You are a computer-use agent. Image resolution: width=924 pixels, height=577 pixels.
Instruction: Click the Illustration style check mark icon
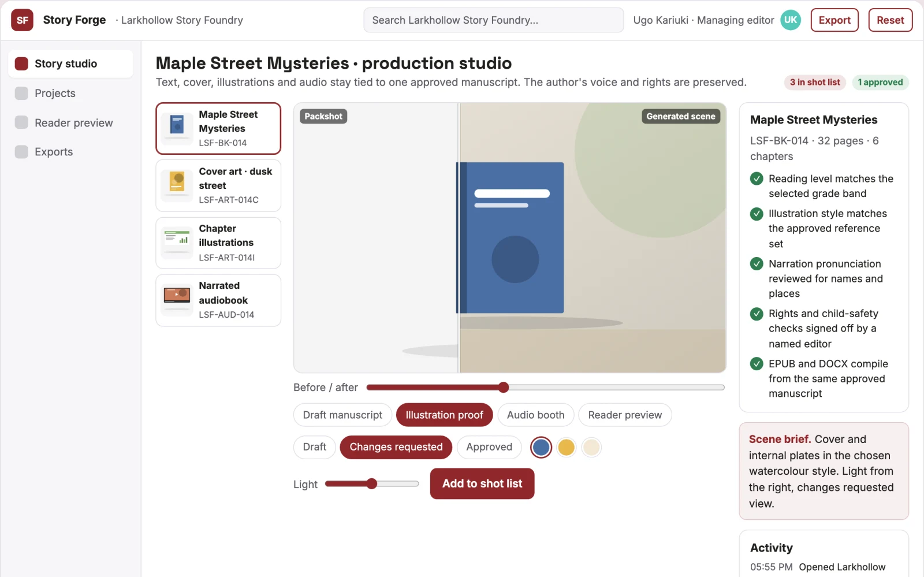pyautogui.click(x=757, y=214)
